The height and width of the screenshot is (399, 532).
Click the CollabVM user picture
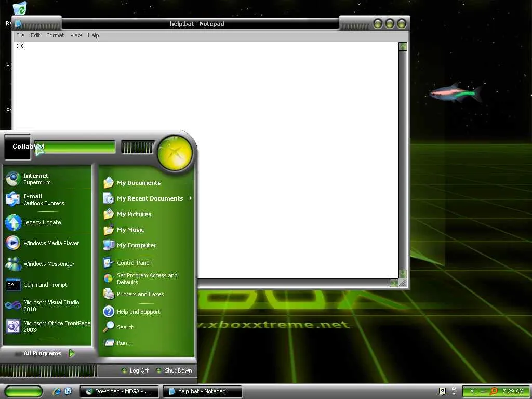coord(18,147)
